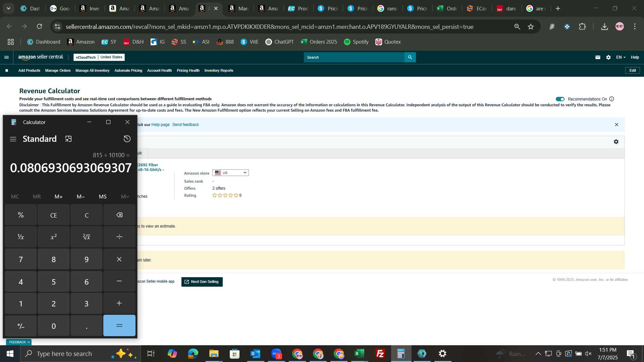The width and height of the screenshot is (644, 362).
Task: Click the percent key in Calculator
Action: coord(21,215)
